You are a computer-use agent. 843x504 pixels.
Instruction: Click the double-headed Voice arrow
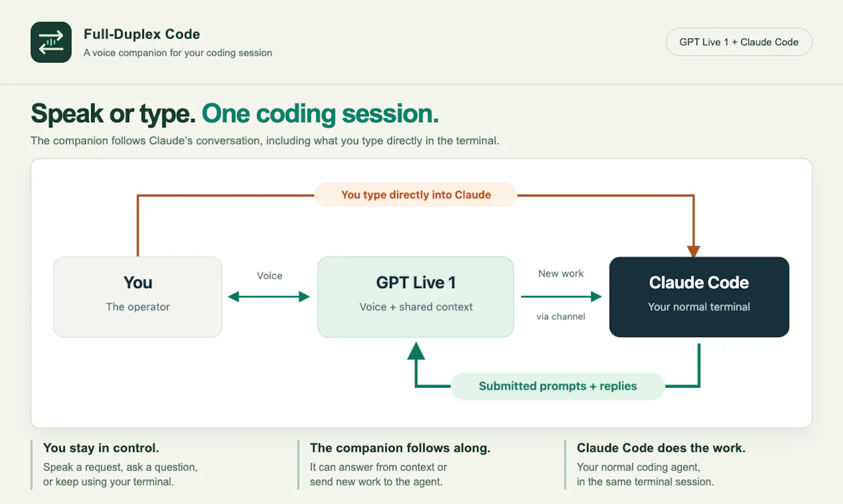pyautogui.click(x=269, y=297)
